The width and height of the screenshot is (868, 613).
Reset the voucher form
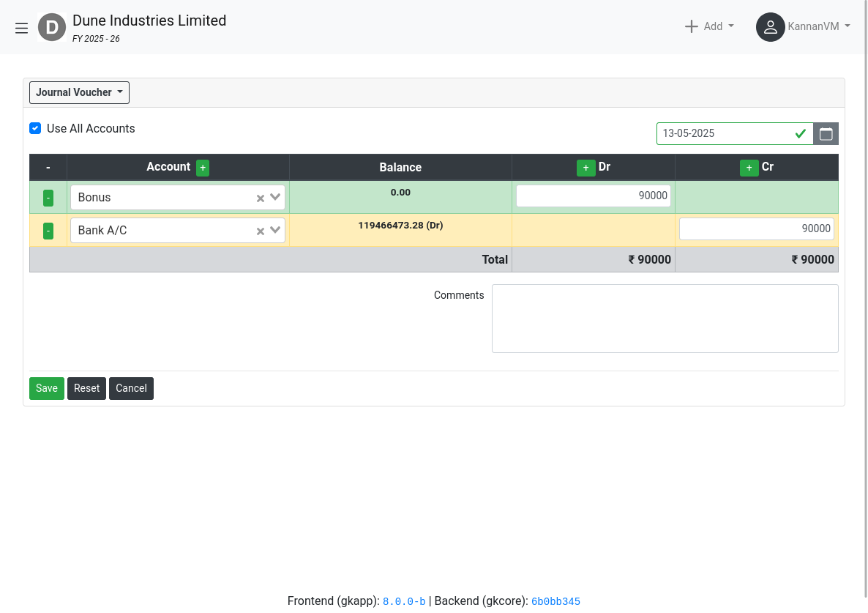[x=86, y=388]
